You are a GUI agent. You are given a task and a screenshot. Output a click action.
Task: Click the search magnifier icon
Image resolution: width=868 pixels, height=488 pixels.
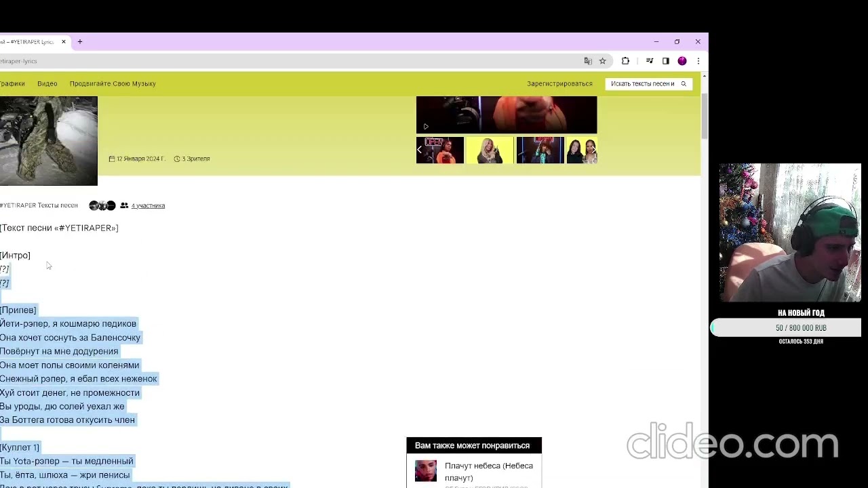tap(684, 84)
